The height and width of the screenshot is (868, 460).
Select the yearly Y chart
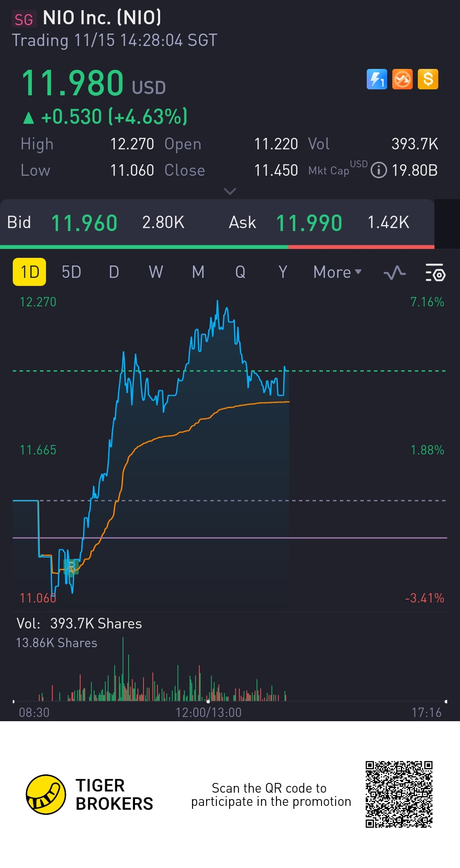point(283,272)
